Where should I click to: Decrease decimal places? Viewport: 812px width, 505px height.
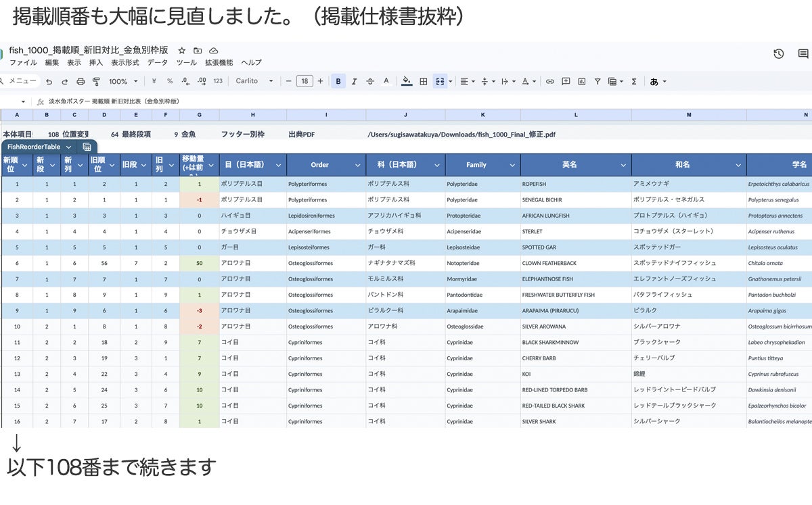[185, 81]
